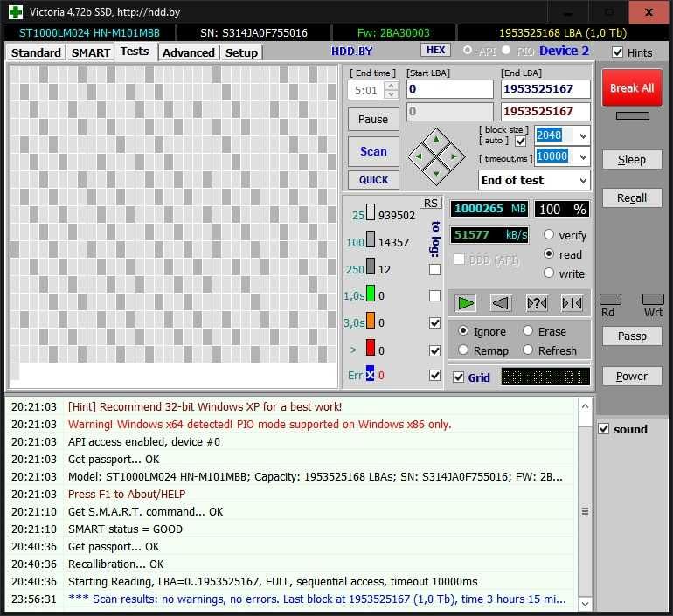
Task: Click the top End LBA input field
Action: [x=545, y=89]
